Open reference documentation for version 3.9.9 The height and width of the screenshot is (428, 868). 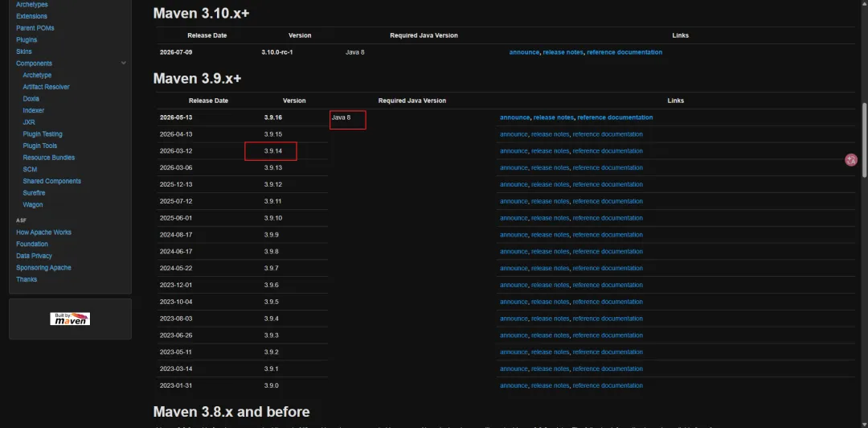click(608, 234)
